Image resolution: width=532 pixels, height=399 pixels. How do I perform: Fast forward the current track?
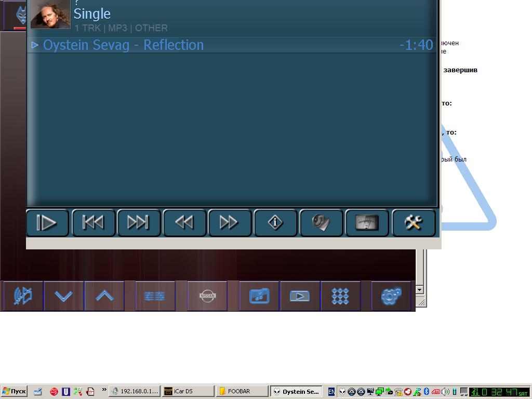point(230,223)
